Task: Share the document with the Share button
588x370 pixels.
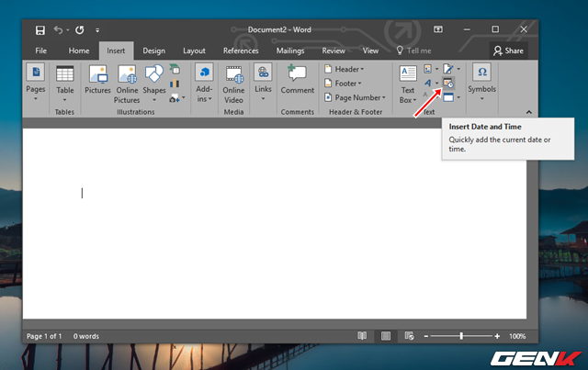Action: [x=508, y=50]
